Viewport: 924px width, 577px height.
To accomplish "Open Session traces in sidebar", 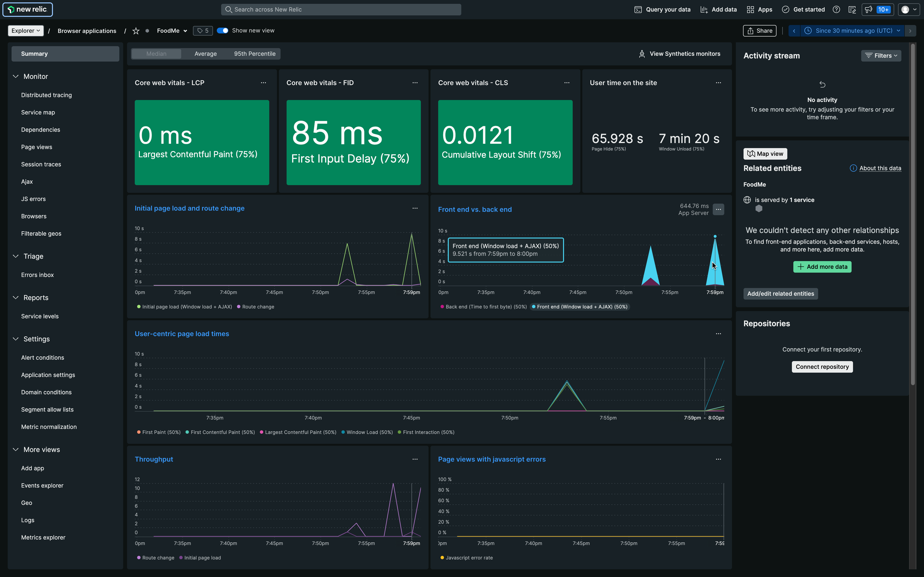I will [41, 164].
